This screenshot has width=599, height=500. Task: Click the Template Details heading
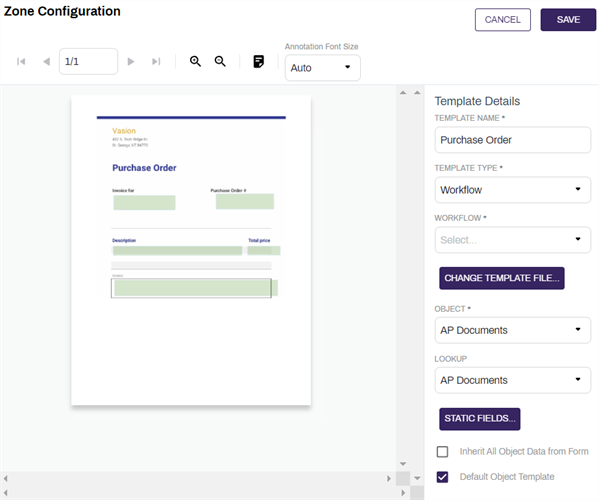pyautogui.click(x=477, y=101)
